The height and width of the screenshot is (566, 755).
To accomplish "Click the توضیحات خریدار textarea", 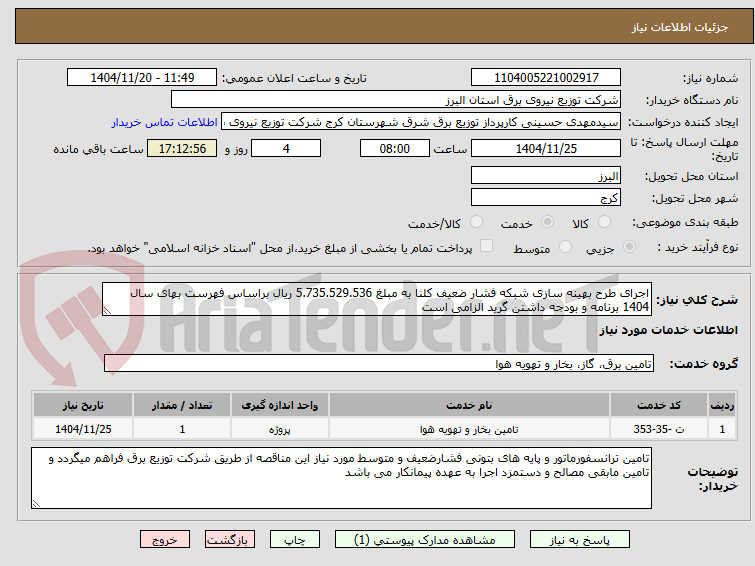I will [x=341, y=478].
